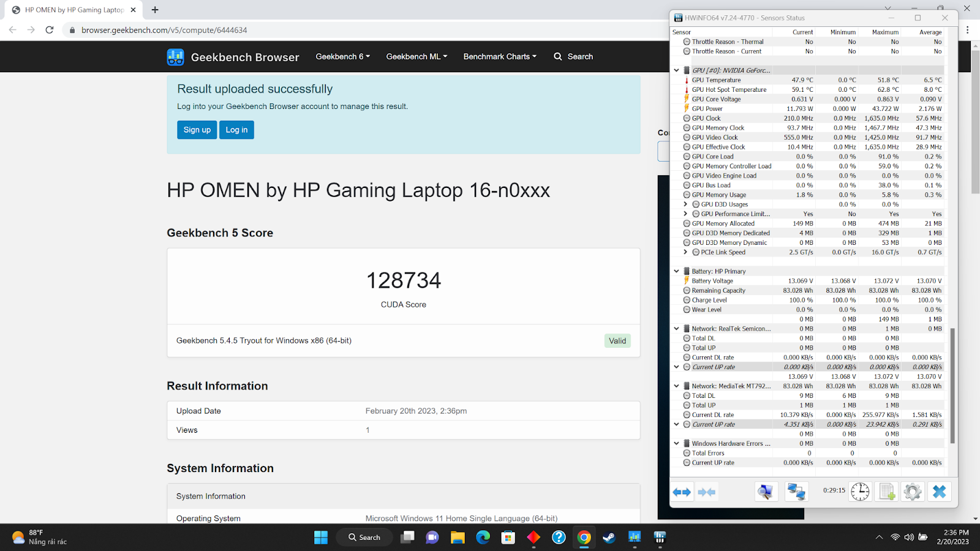Open Steam from the taskbar

[609, 538]
